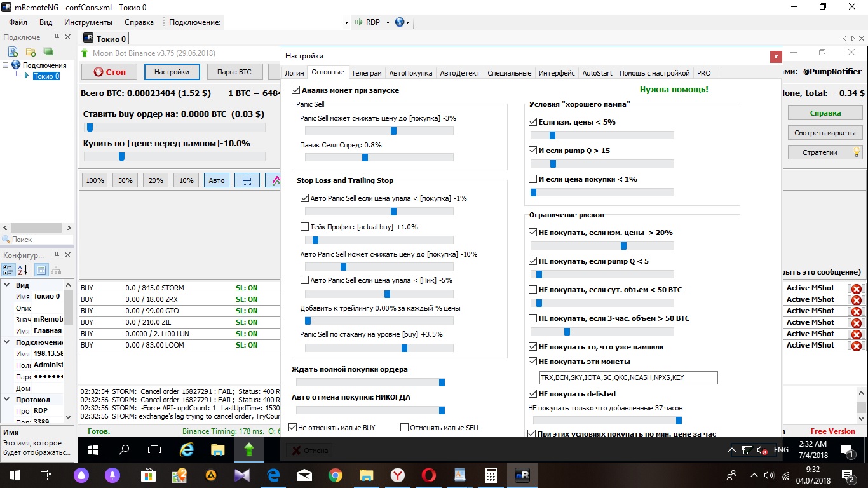Click the 'Ставить buy ордер на' slider

coord(175,128)
